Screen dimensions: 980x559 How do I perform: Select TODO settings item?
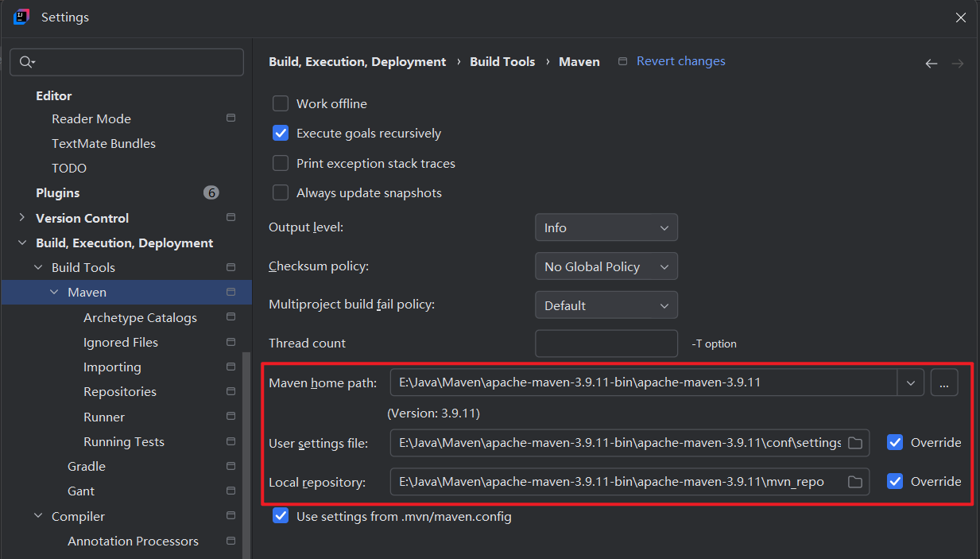tap(69, 168)
